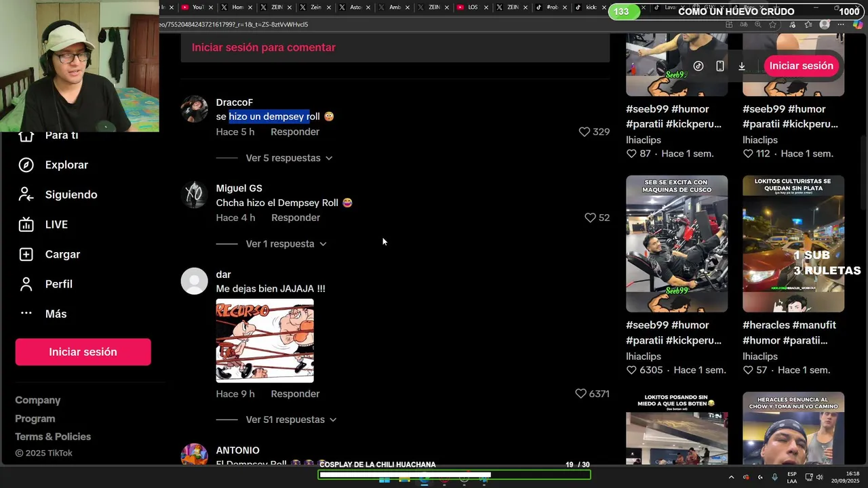Expand Ver 1 respuesta
This screenshot has width=868, height=488.
[x=286, y=244]
